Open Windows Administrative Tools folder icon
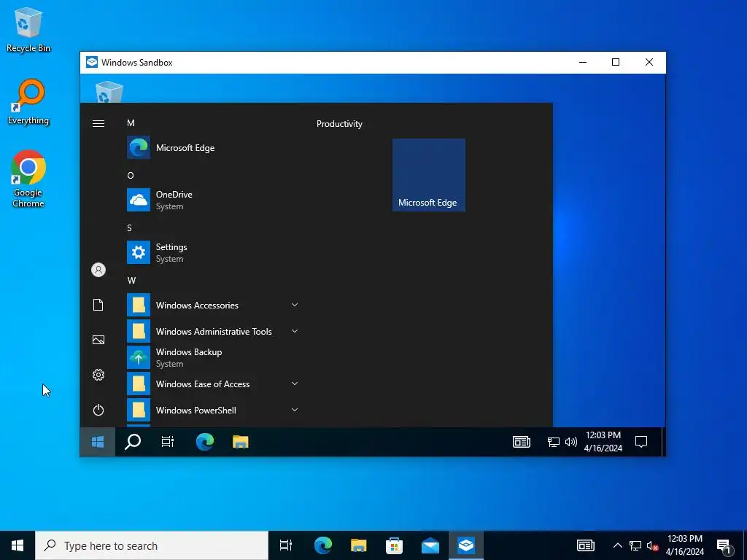 (139, 331)
